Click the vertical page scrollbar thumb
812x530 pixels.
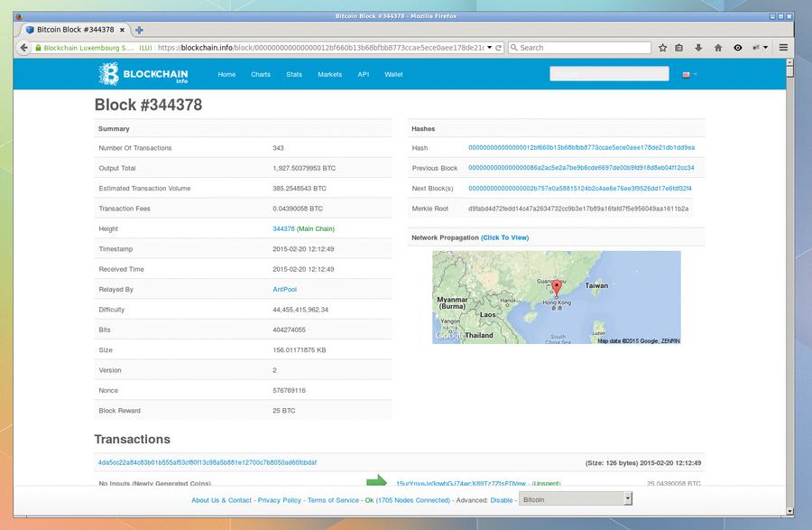coord(789,71)
